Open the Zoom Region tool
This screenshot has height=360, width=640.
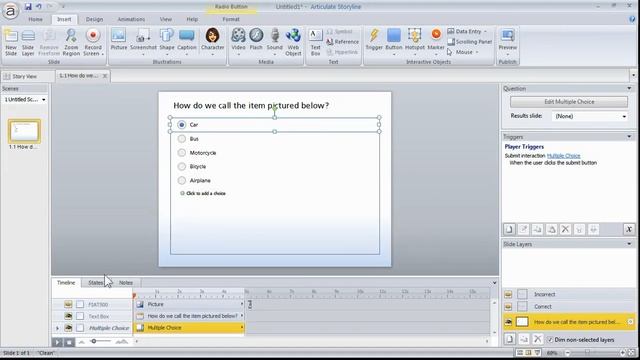click(x=71, y=42)
